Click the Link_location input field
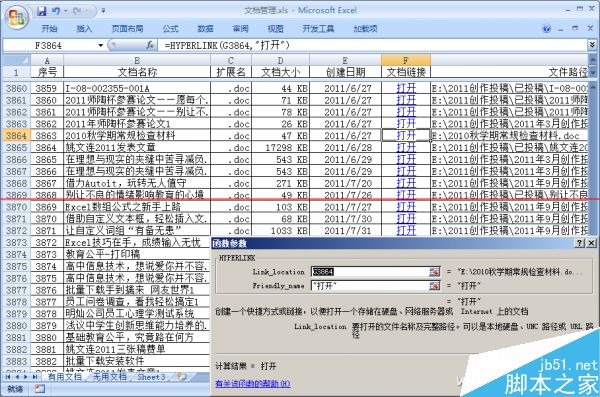Screen dimensions: 600x397 click(x=370, y=271)
